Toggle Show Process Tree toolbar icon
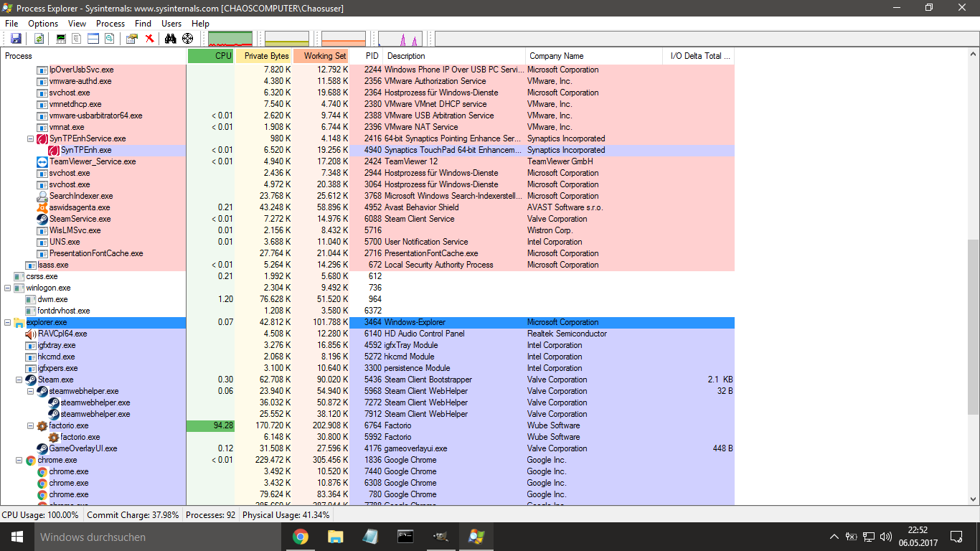Image resolution: width=980 pixels, height=551 pixels. coord(77,39)
